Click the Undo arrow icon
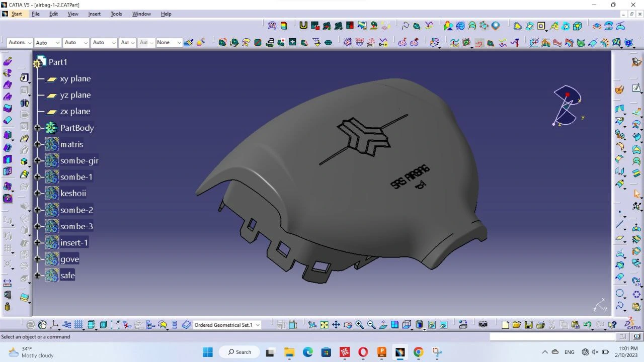644x362 pixels. 587,325
